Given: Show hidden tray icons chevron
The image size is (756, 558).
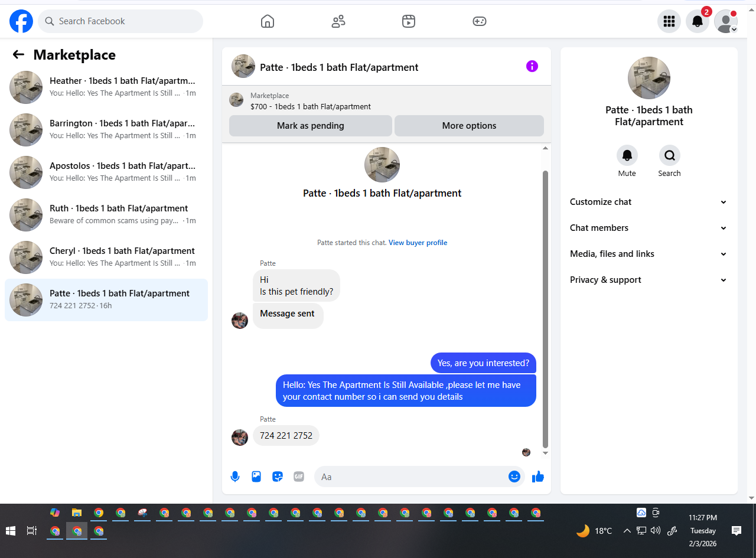Looking at the screenshot, I should pos(627,531).
